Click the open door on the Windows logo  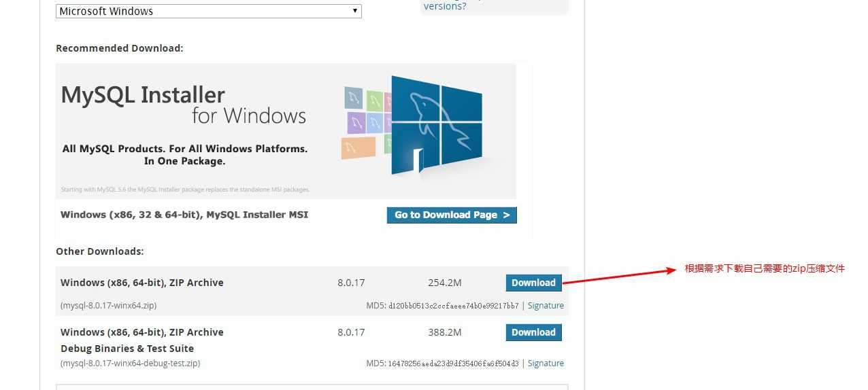[x=418, y=160]
